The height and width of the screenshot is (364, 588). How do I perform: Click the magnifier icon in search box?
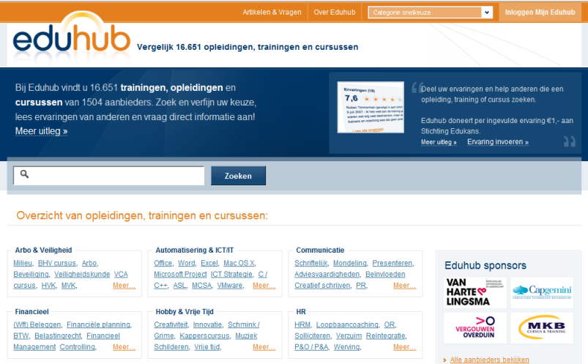24,174
